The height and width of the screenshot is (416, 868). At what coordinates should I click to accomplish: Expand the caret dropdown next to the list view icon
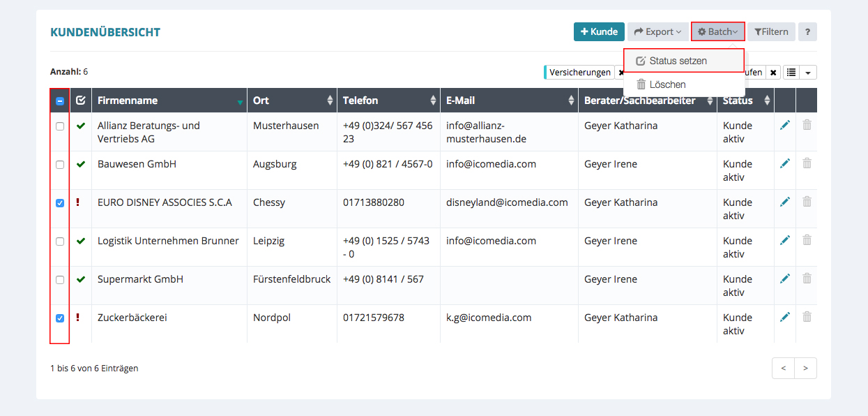(808, 72)
